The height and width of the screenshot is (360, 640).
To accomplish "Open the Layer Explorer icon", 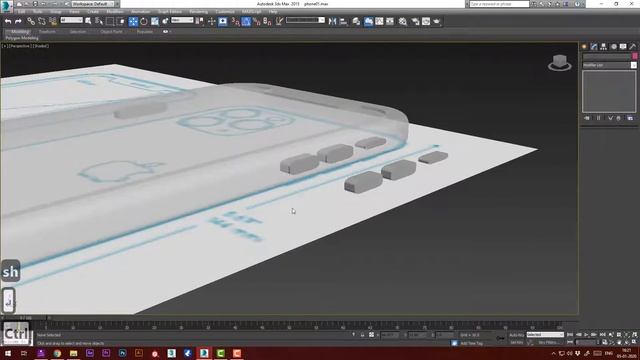I will 356,21.
